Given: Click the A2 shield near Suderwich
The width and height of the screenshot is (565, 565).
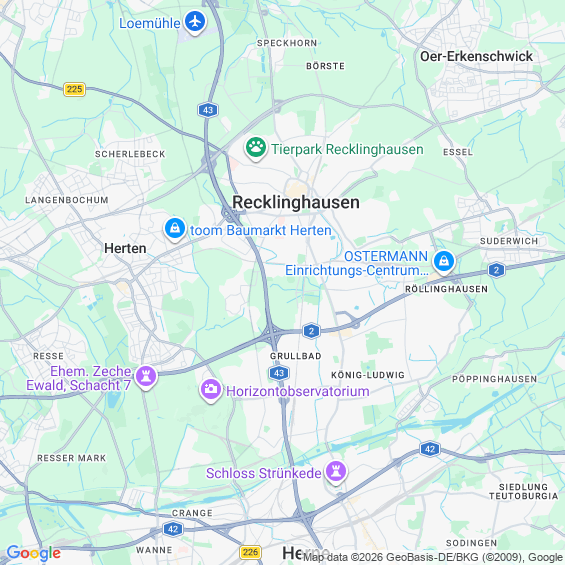Looking at the screenshot, I should tap(496, 270).
